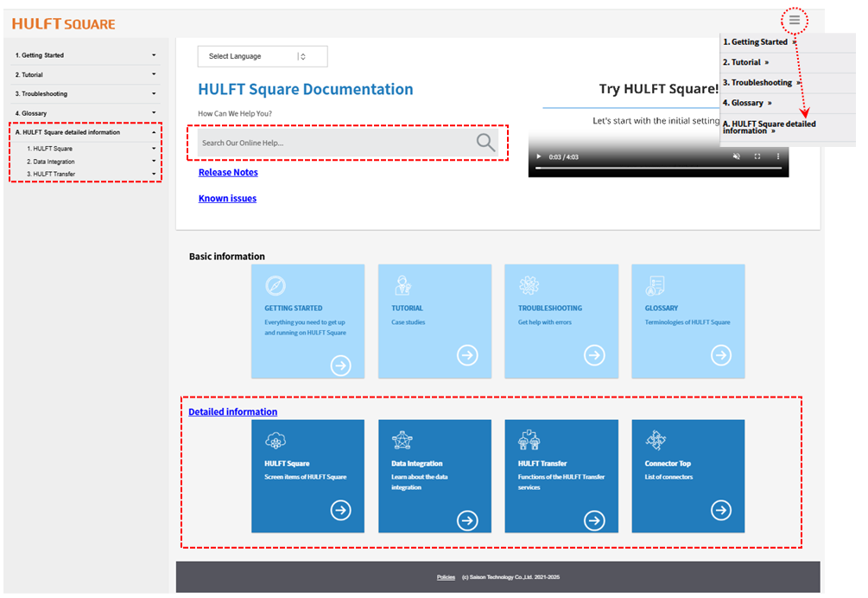868x598 pixels.
Task: Click the HULFT Transfer card icon
Action: [529, 441]
